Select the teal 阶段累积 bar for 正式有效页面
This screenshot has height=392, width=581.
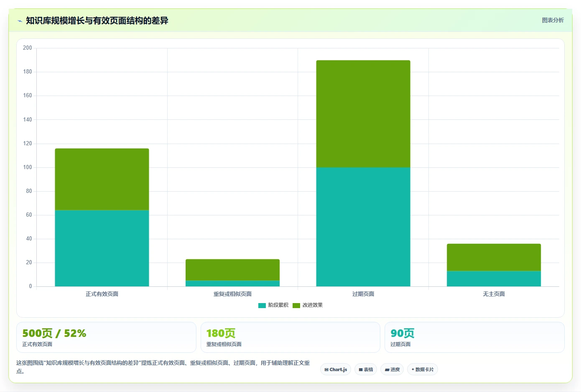[x=102, y=248]
